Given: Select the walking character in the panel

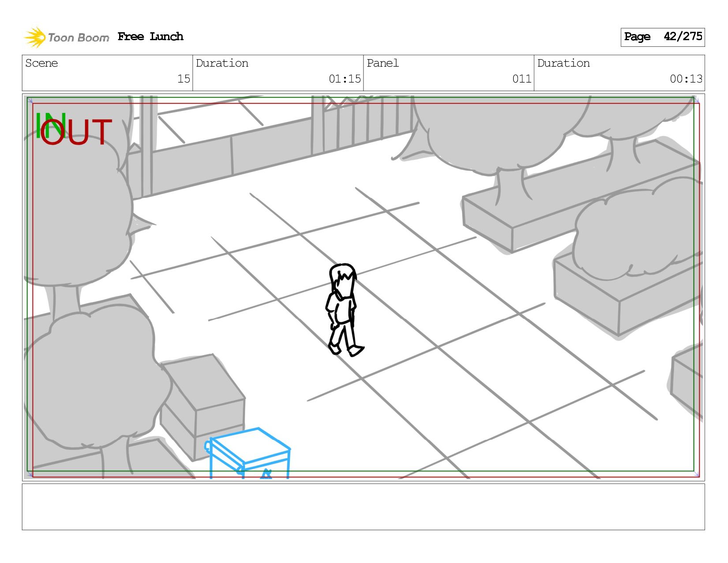Looking at the screenshot, I should 345,310.
